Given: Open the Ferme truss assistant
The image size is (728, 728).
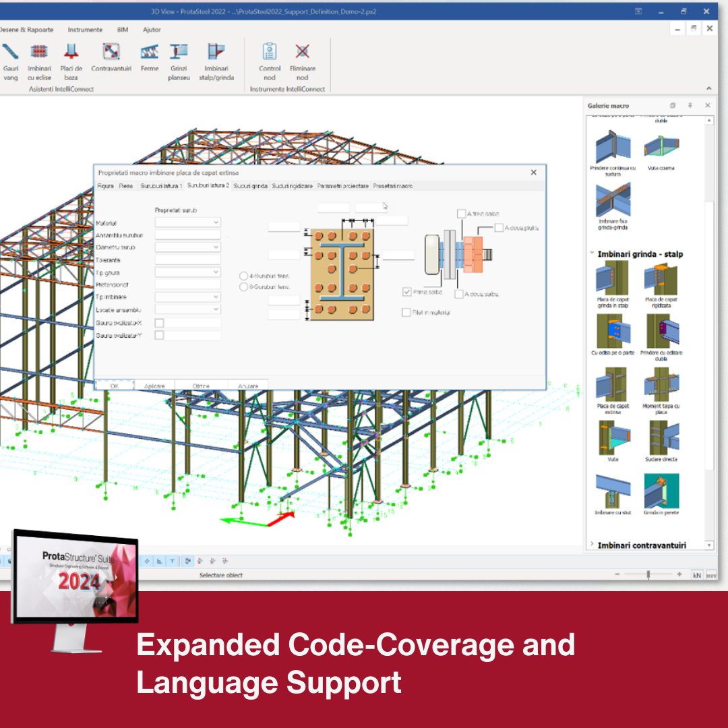Looking at the screenshot, I should (150, 57).
